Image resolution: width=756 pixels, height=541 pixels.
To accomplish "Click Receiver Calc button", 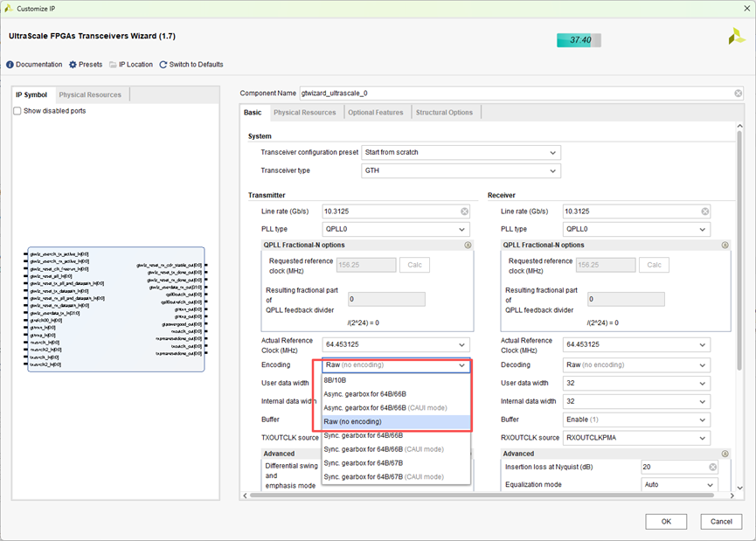I will coord(655,265).
